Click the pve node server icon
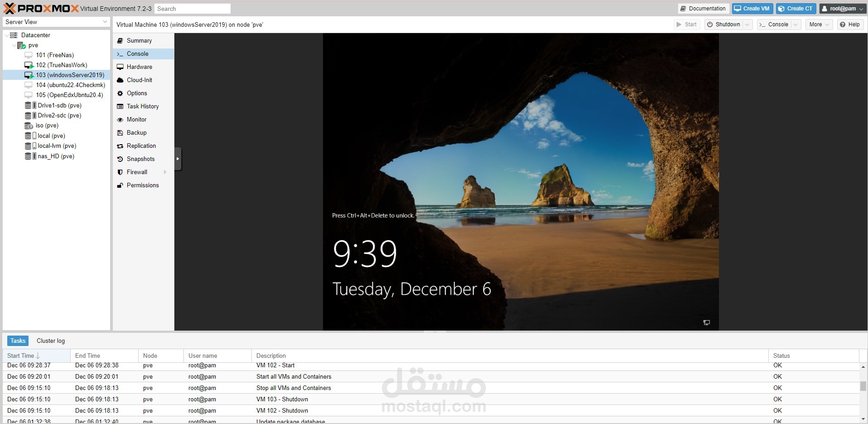 [21, 45]
